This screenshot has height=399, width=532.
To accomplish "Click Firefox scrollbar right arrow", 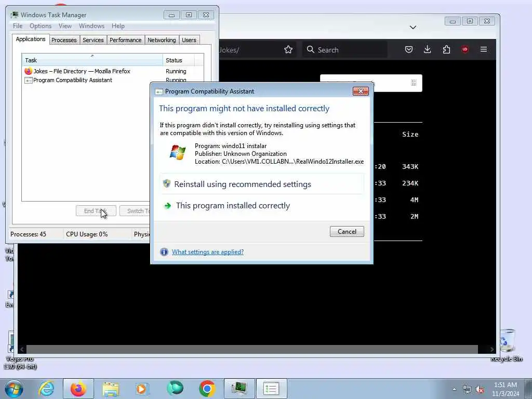I will coord(491,349).
